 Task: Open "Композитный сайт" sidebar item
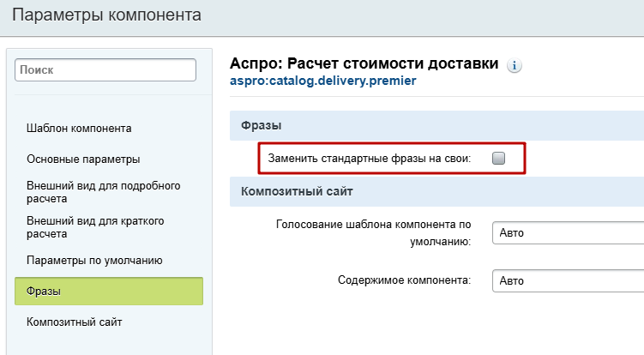(75, 322)
